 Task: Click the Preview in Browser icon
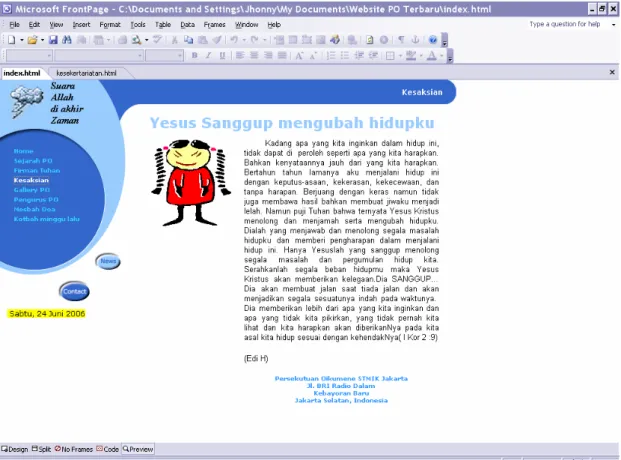click(137, 40)
